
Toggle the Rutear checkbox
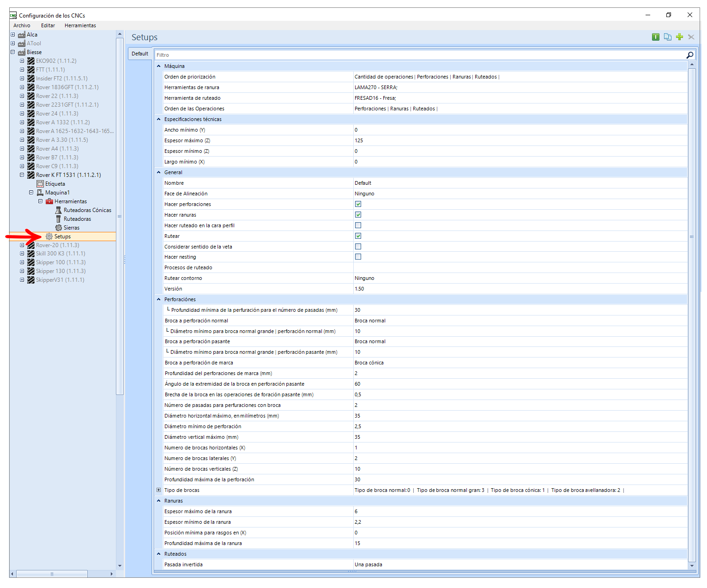pyautogui.click(x=358, y=236)
